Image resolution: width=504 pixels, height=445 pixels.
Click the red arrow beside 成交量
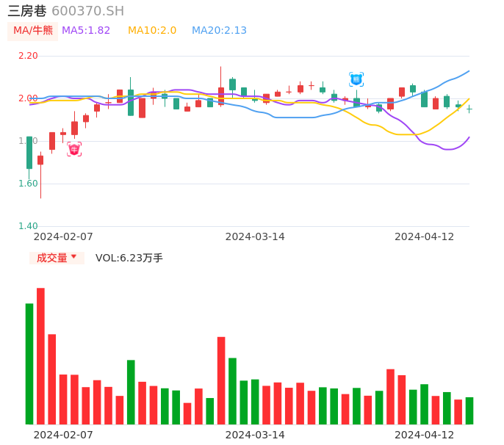click(x=73, y=257)
